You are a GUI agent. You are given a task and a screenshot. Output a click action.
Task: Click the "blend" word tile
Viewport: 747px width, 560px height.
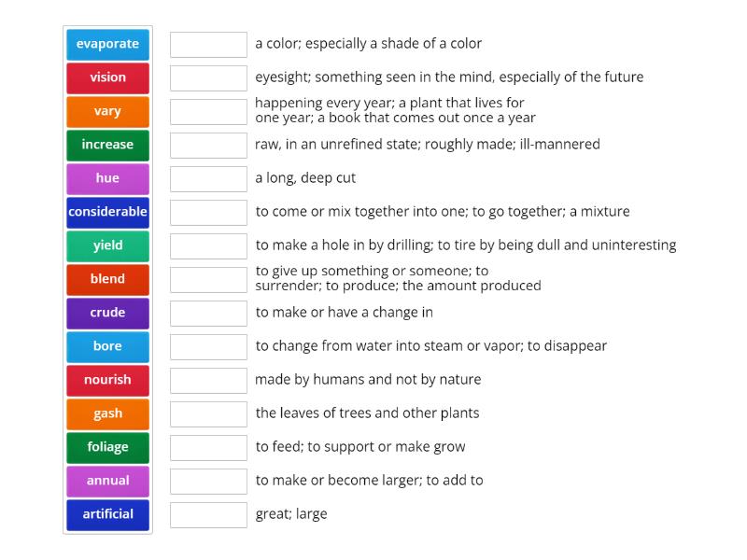tap(107, 279)
